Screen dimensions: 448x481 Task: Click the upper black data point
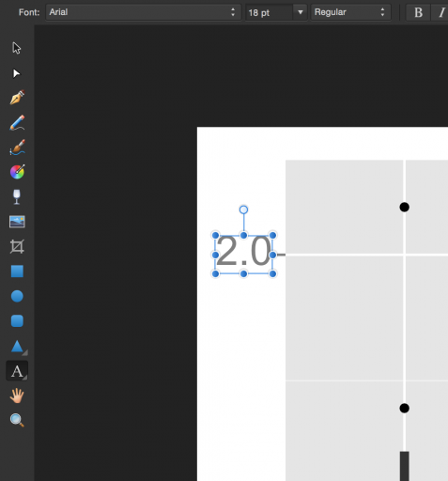pos(404,207)
